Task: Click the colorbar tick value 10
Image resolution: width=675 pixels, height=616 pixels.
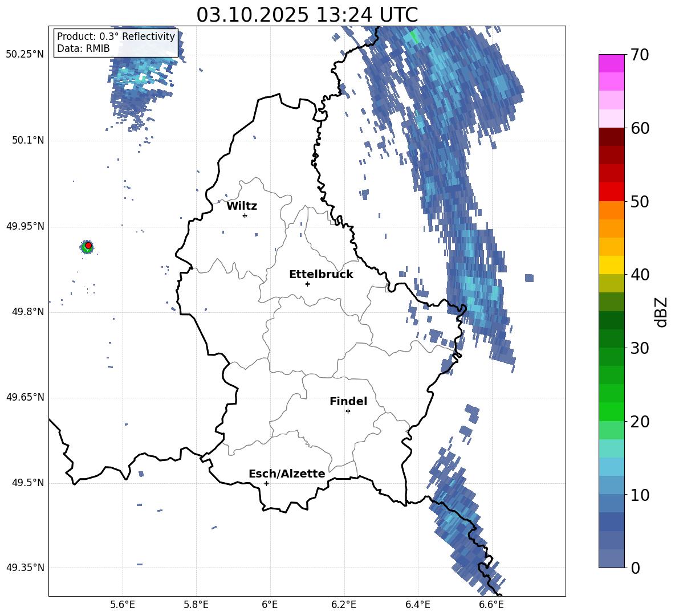Action: [639, 495]
